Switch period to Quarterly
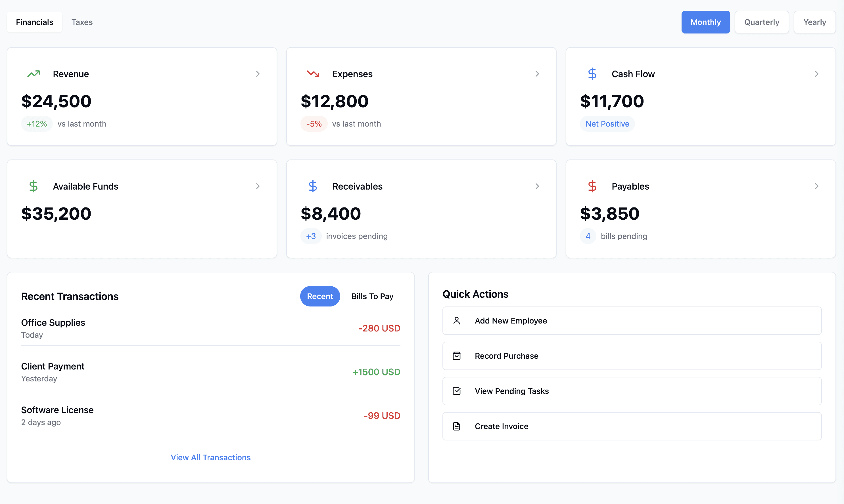 tap(761, 22)
